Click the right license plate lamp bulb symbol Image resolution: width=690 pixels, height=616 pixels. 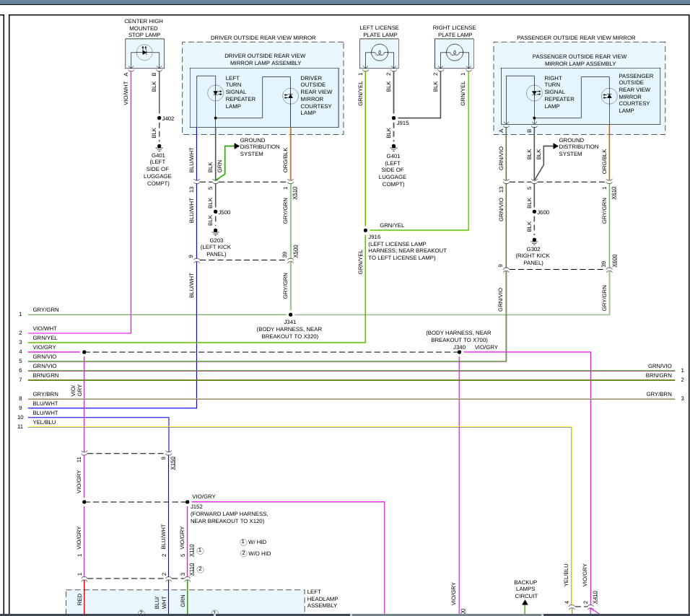[454, 53]
